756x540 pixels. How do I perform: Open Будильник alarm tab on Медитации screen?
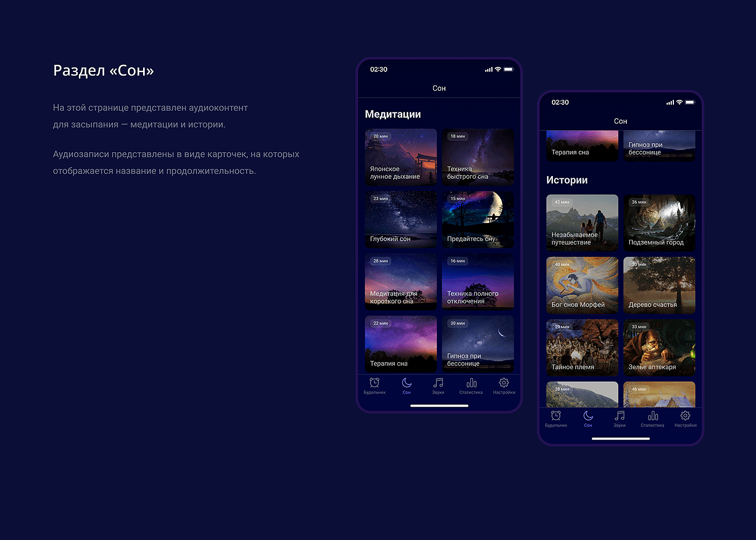coord(374,386)
